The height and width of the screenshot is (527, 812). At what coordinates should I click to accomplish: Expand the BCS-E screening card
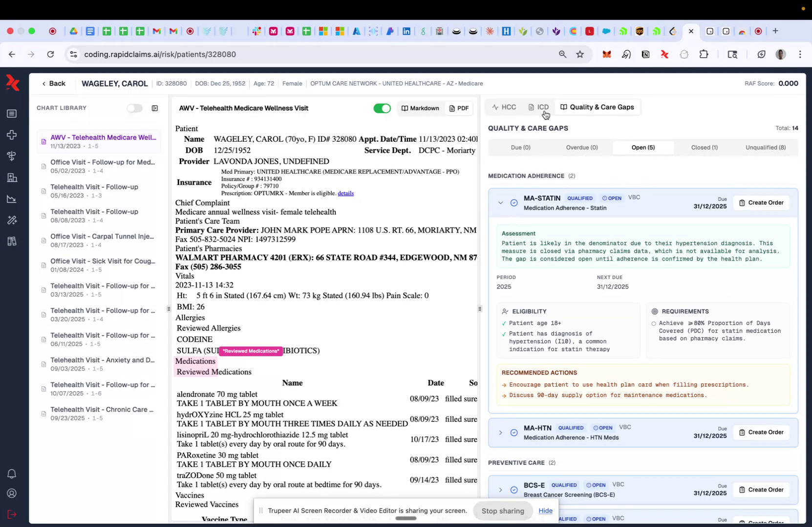(x=500, y=490)
